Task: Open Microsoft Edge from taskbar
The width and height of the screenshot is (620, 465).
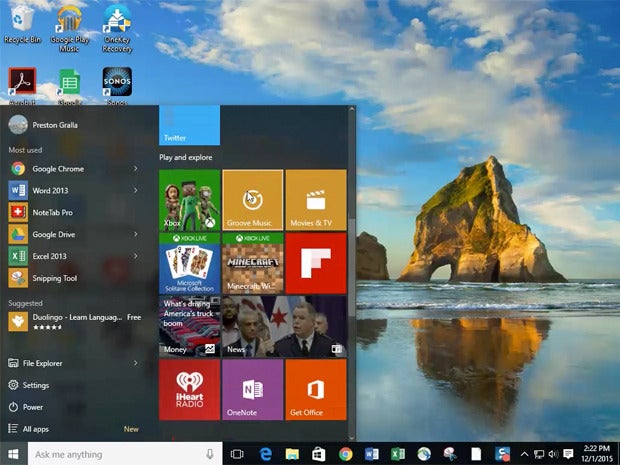Action: pos(265,454)
